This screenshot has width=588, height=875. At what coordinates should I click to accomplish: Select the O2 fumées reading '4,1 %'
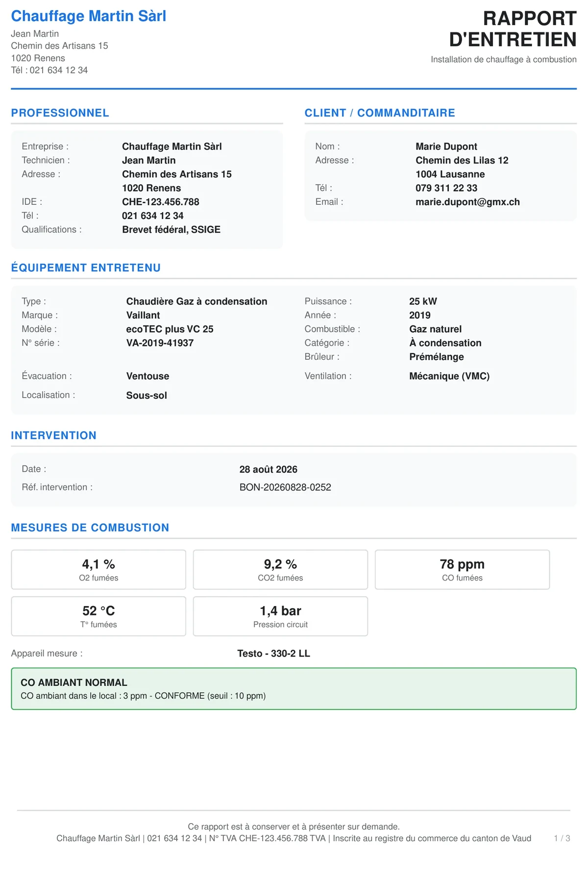coord(98,564)
